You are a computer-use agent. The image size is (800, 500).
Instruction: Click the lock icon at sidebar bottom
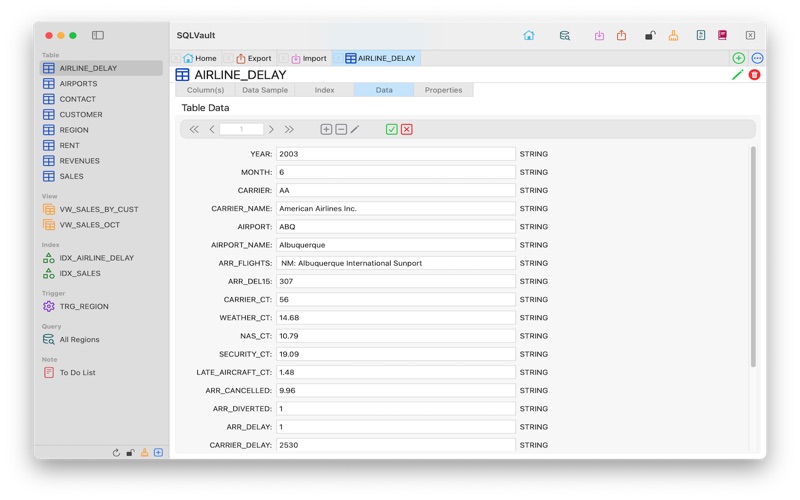pyautogui.click(x=130, y=453)
